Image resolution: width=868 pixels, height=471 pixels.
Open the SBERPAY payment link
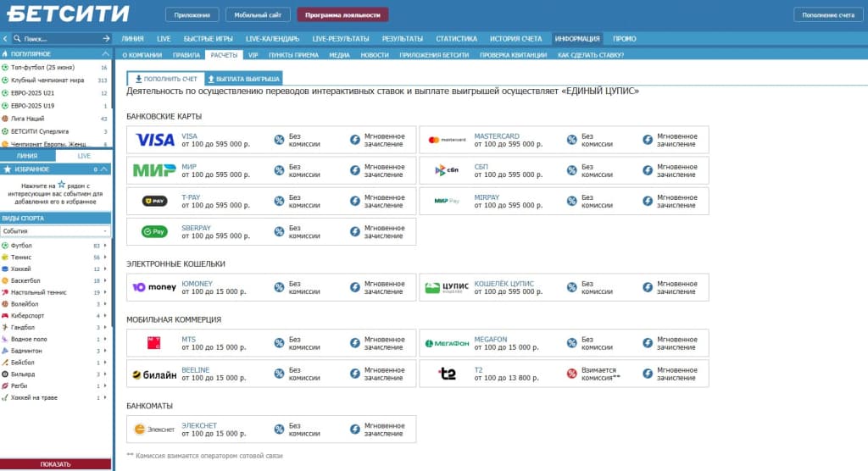click(x=196, y=228)
